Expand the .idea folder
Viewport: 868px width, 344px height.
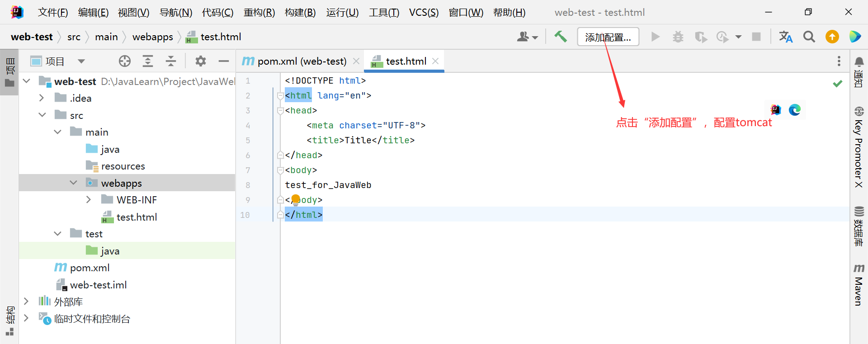tap(42, 98)
